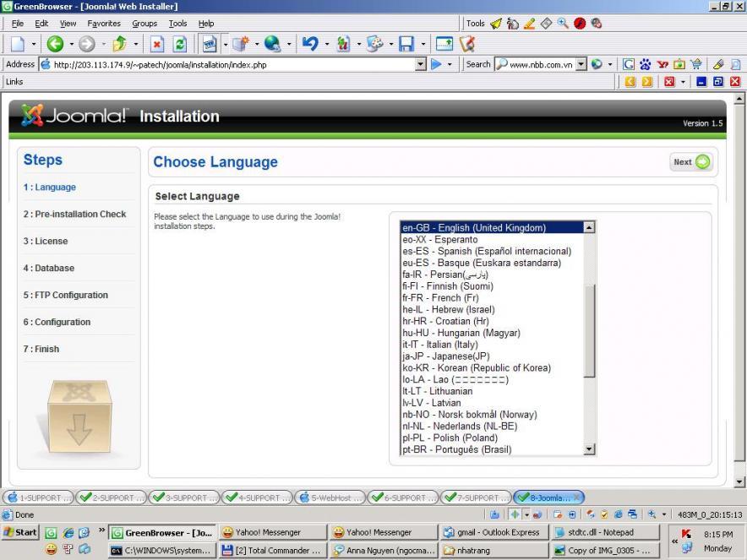Click the page vertical scrollbar thumb

click(x=739, y=283)
